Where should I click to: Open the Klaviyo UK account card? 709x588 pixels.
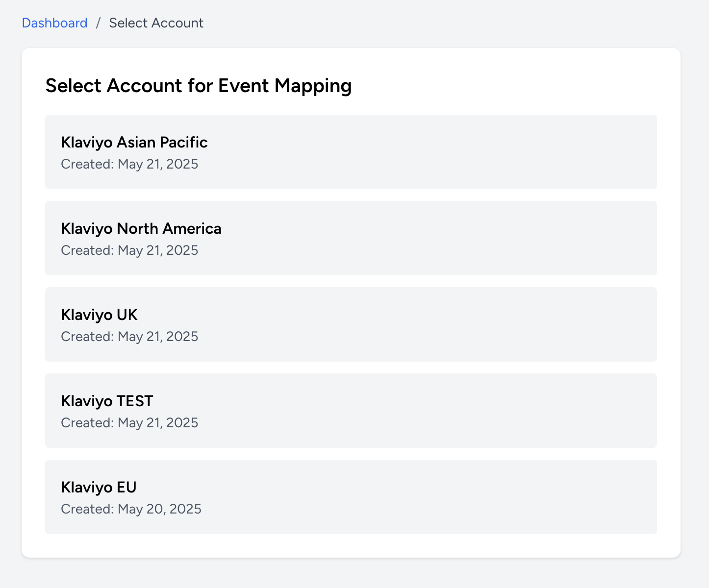(x=351, y=324)
